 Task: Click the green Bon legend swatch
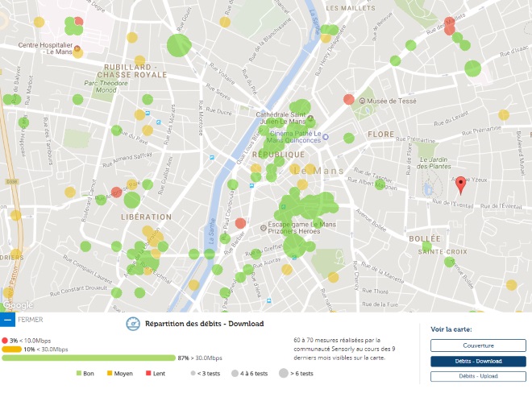(x=79, y=374)
